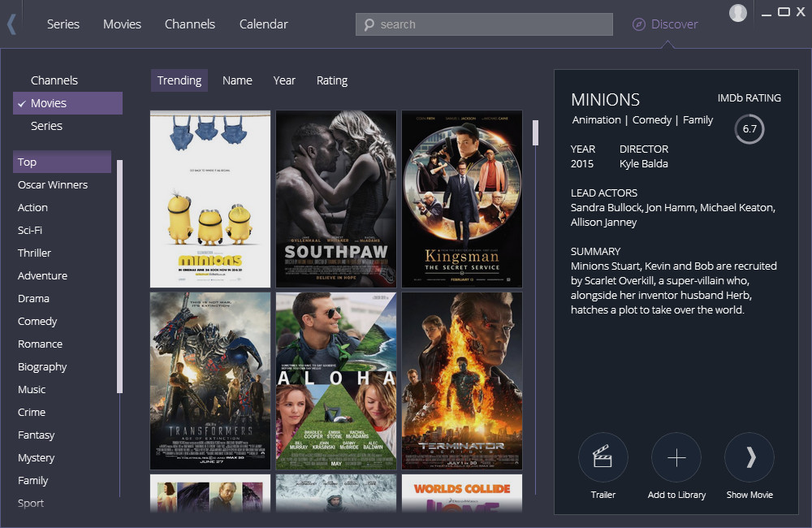Filter by Comedy genre in sidebar
The height and width of the screenshot is (528, 812).
[x=37, y=321]
